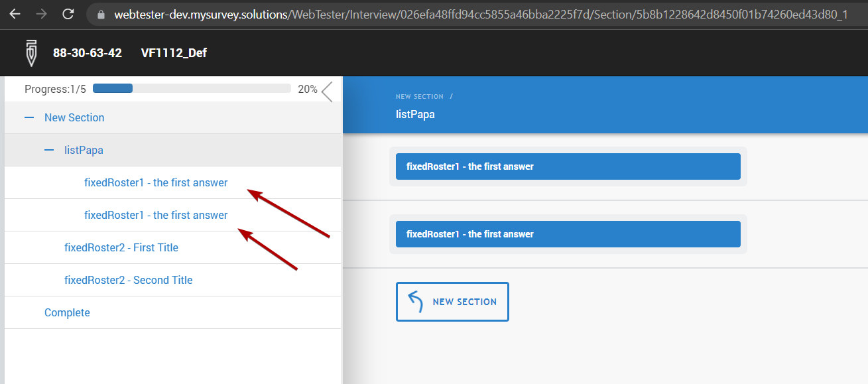Screen dimensions: 868x384
Task: Click the NEW SECTION button
Action: [452, 301]
